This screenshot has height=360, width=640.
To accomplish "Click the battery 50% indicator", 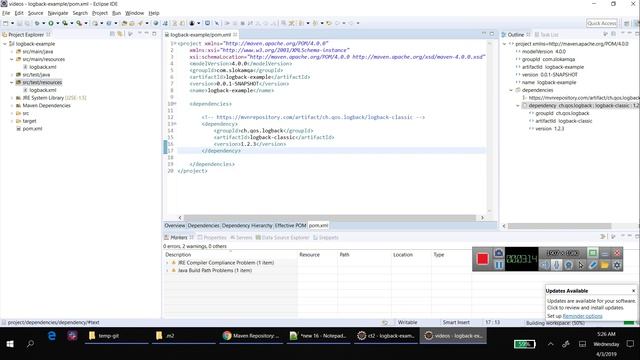I will 524,344.
